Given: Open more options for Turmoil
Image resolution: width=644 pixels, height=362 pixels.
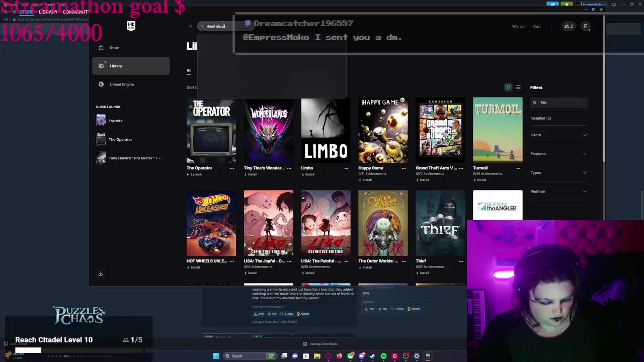Looking at the screenshot, I should coord(518,168).
